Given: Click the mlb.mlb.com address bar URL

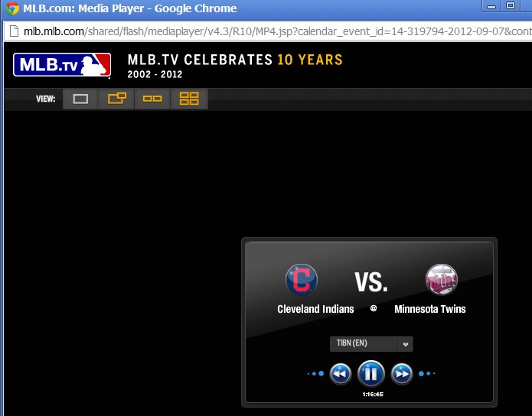Looking at the screenshot, I should [278, 31].
